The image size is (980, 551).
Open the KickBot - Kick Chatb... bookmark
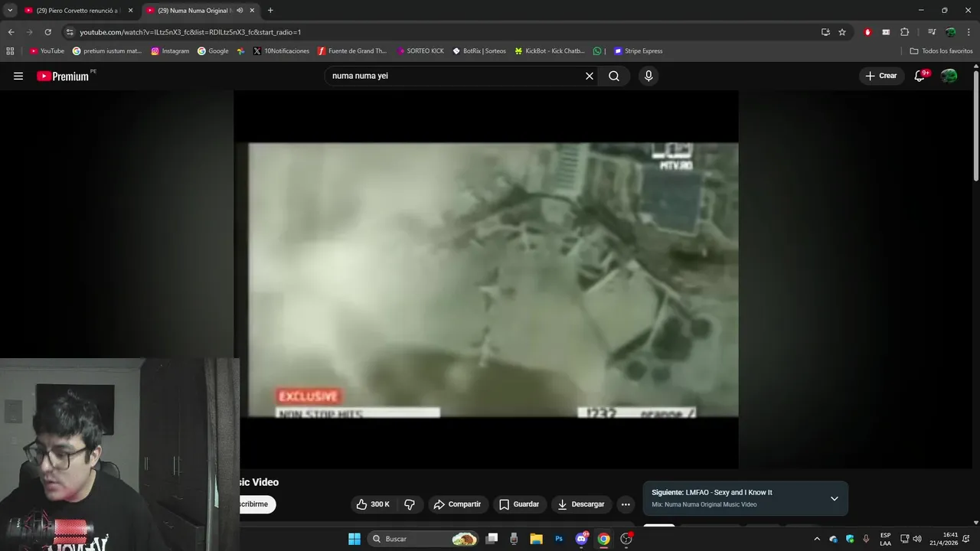pyautogui.click(x=550, y=51)
